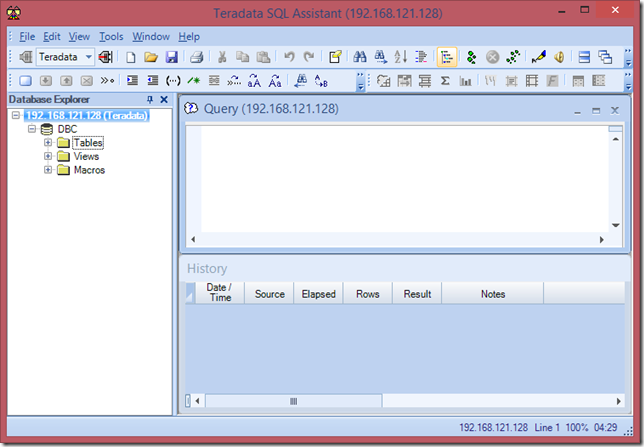This screenshot has width=644, height=447.
Task: Click inside the Query text editor area
Action: coord(404,179)
